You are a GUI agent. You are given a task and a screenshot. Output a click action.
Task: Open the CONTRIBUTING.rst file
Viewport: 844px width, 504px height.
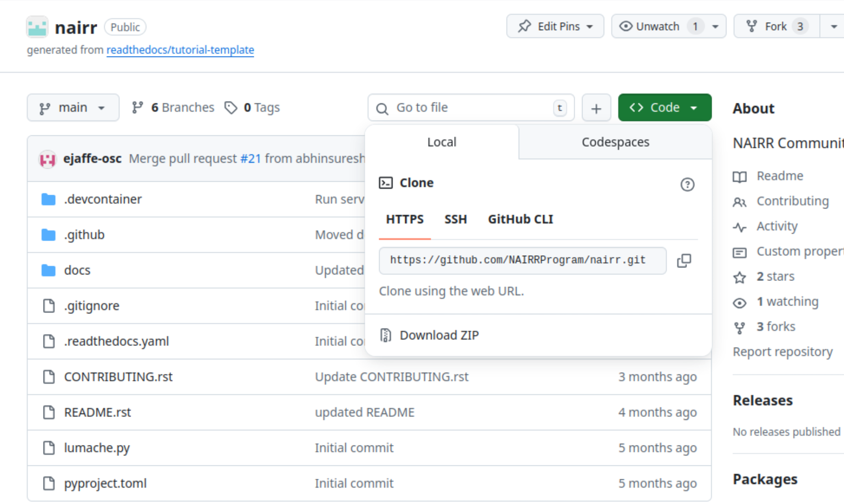118,377
